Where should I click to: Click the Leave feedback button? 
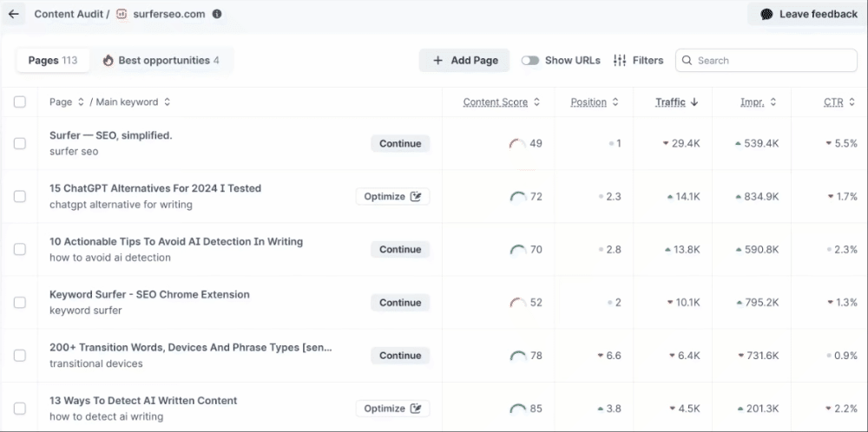[x=807, y=15]
